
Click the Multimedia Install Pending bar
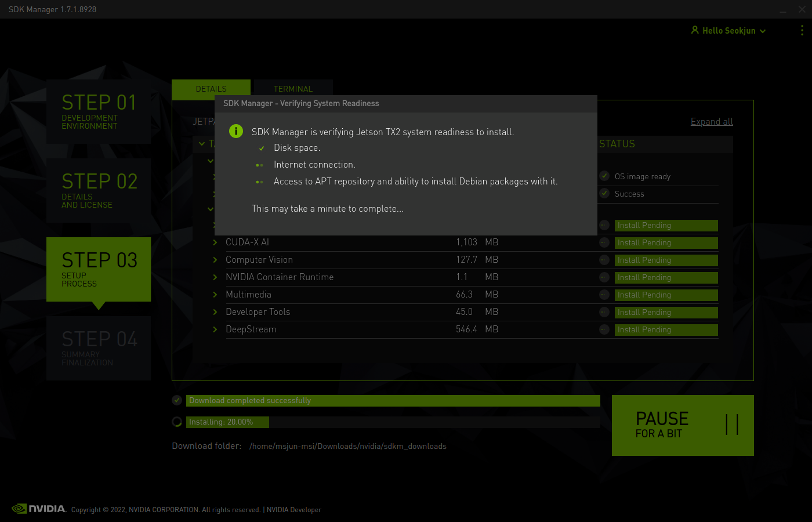(x=666, y=295)
